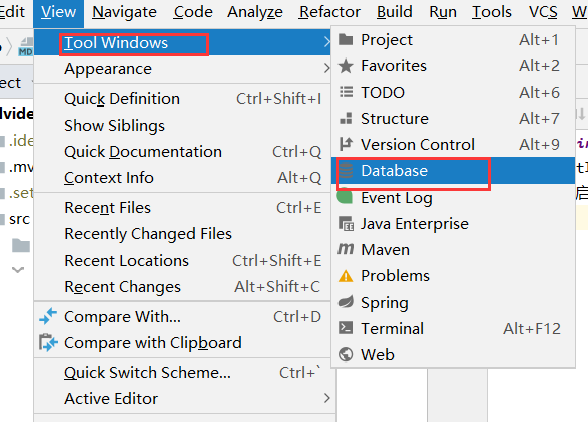Open the Navigate menu
Screen dimensions: 588x422
pyautogui.click(x=124, y=12)
